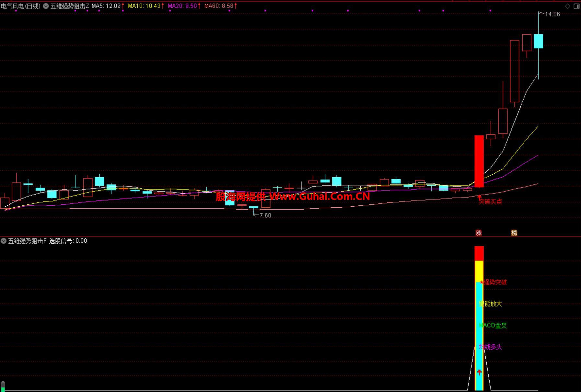
Task: Toggle the side panel icon at top right
Action: tap(576, 6)
